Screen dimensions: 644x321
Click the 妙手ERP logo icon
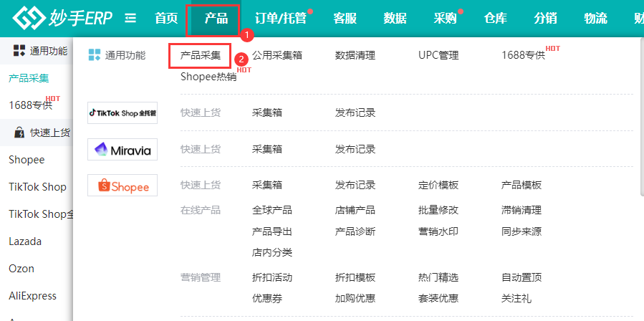[29, 18]
